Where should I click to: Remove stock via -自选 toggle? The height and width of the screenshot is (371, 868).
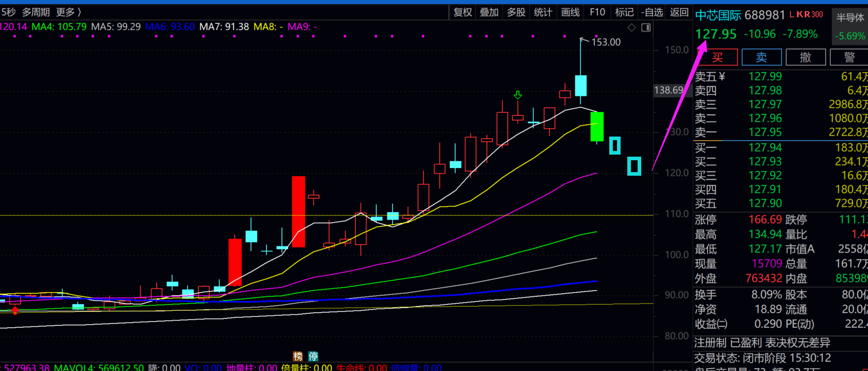[652, 12]
